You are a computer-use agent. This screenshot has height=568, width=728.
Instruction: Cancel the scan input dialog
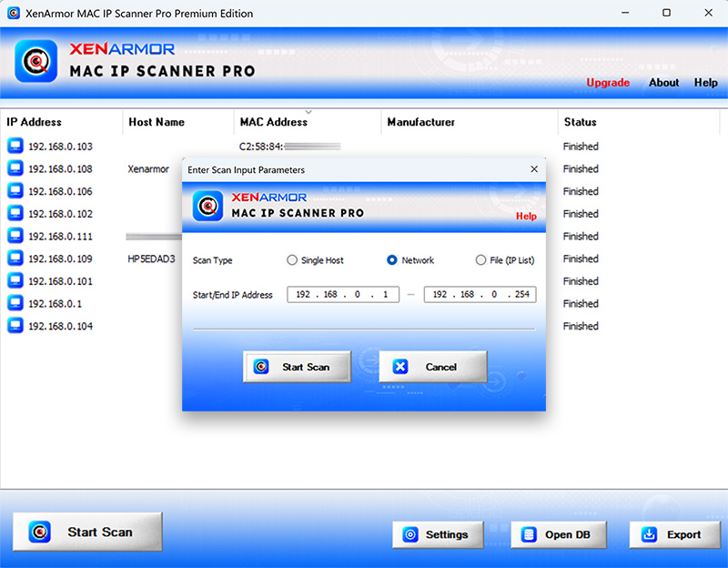tap(433, 367)
